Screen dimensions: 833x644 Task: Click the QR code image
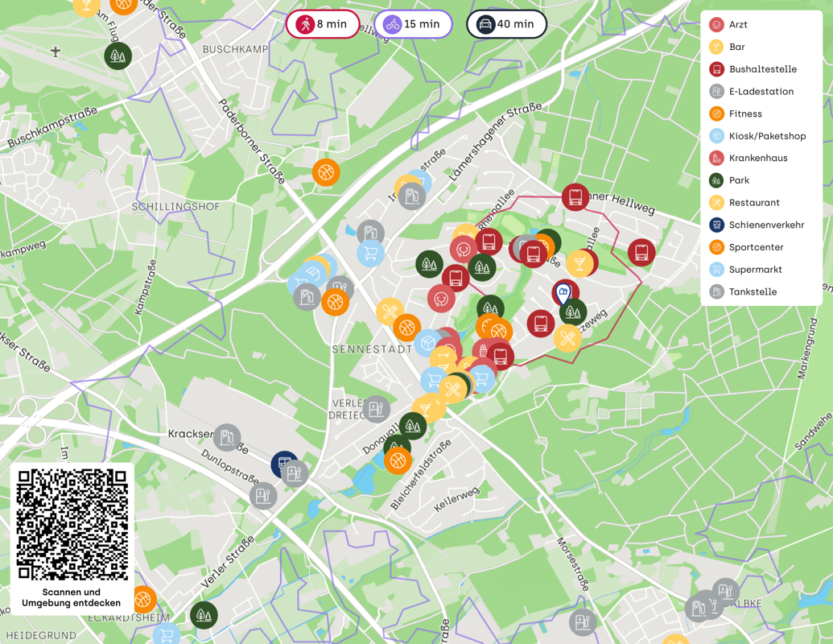(72, 524)
